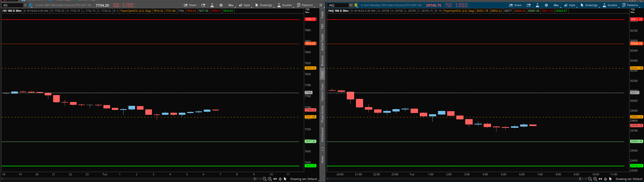The height and width of the screenshot is (182, 644).
Task: Click the 29342.67 green price bubble
Action: (x=636, y=166)
